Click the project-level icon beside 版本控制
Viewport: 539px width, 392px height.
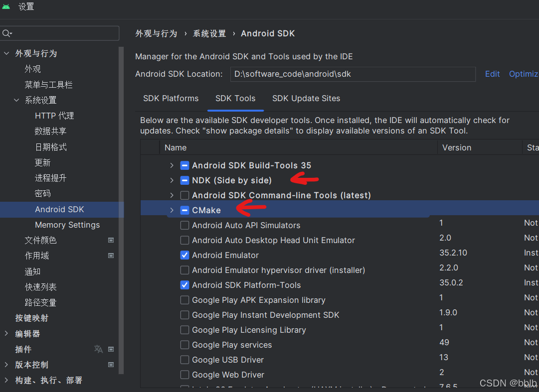(x=111, y=365)
